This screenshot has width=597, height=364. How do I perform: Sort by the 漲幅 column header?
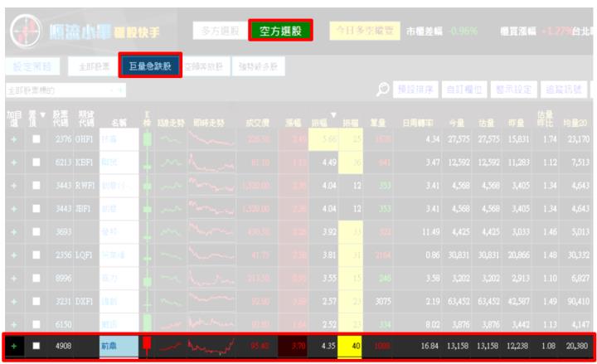294,123
